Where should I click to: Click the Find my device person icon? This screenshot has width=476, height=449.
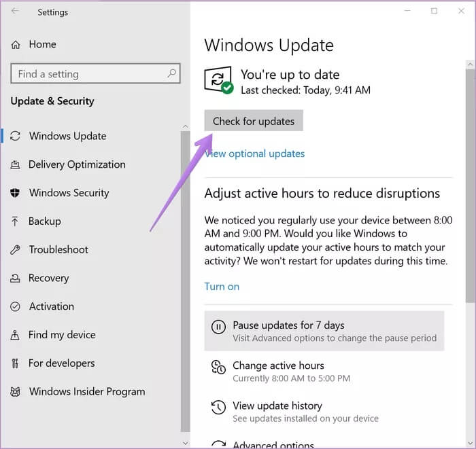15,335
